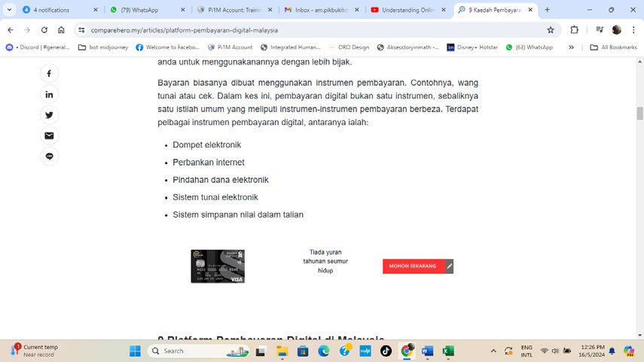This screenshot has height=362, width=644.
Task: Switch to the WhatsApp tab
Action: (143, 10)
